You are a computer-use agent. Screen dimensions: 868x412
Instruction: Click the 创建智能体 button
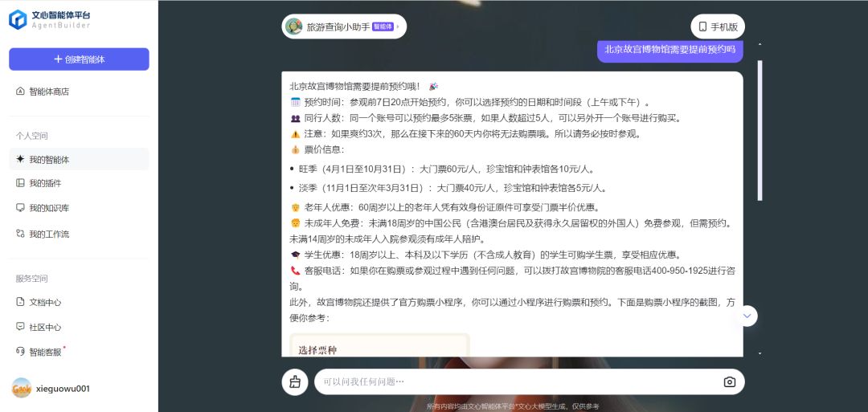[79, 59]
